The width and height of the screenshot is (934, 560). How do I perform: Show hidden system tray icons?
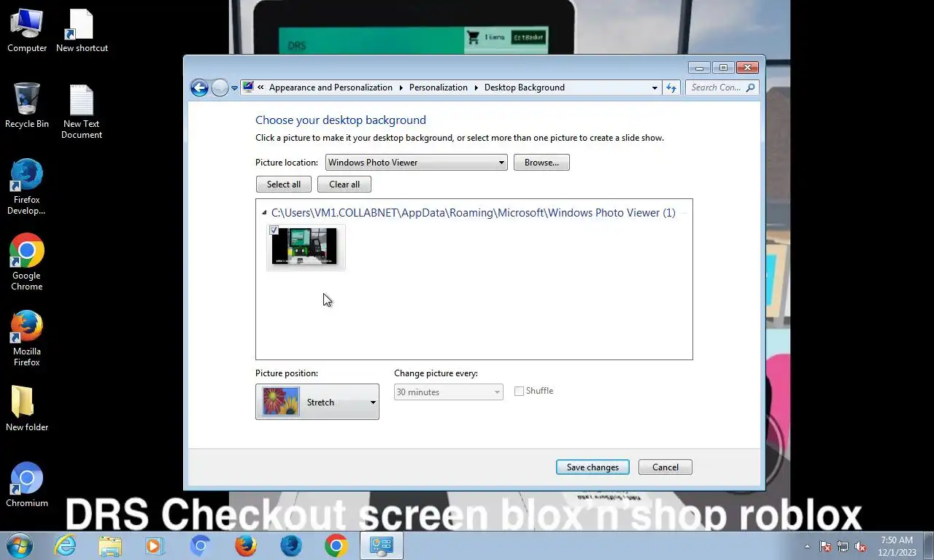coord(807,546)
